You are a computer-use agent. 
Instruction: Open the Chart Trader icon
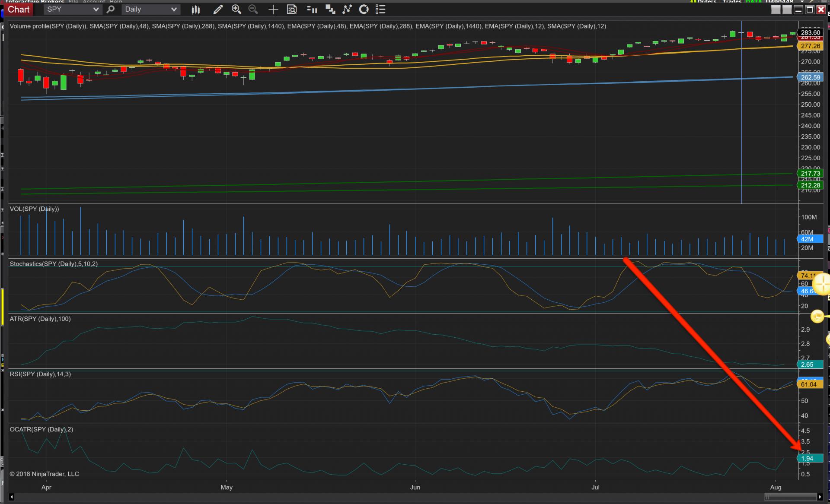coord(312,10)
